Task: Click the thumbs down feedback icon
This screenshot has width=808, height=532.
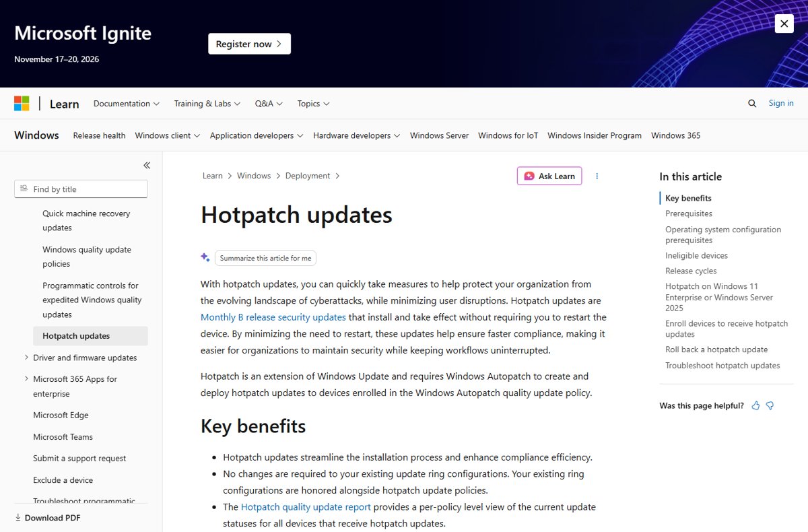Action: (x=770, y=405)
